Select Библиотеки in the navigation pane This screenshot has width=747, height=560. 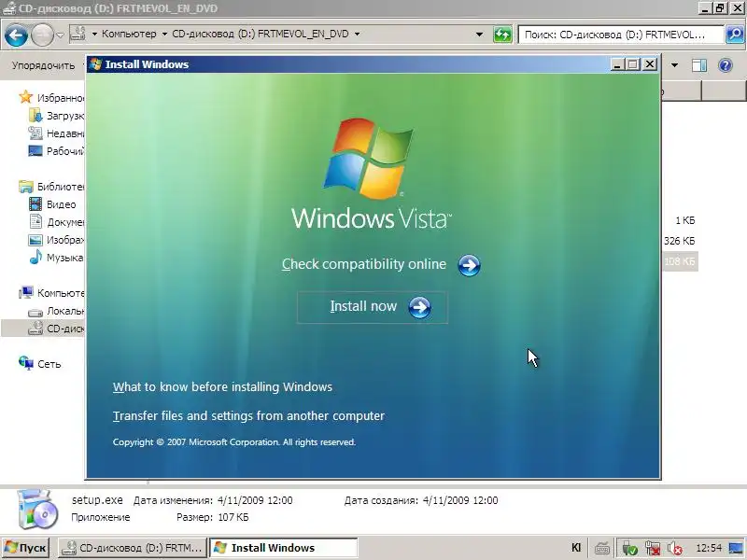click(x=61, y=187)
